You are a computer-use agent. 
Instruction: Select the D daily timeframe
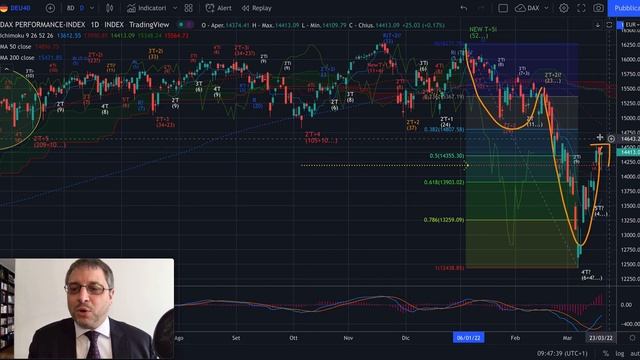click(82, 8)
